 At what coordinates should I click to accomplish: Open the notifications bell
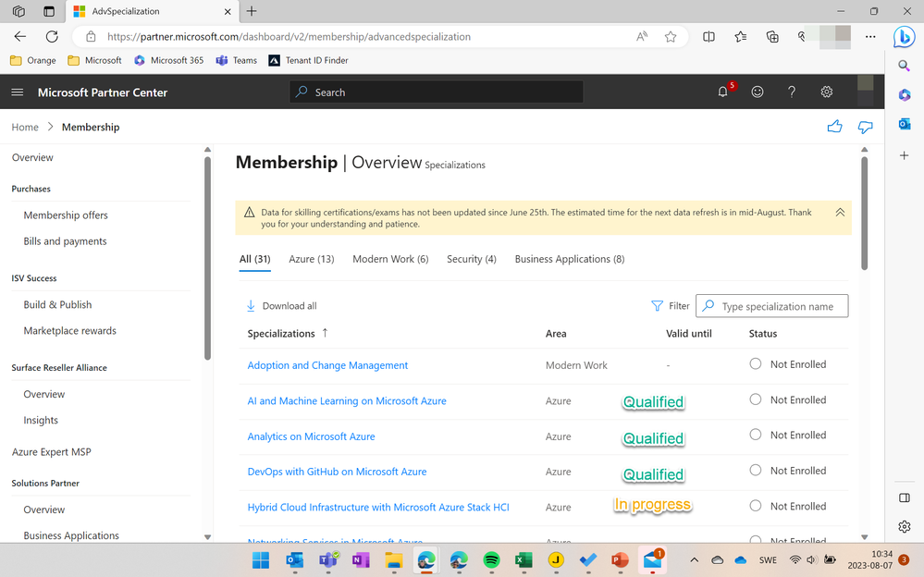click(722, 92)
